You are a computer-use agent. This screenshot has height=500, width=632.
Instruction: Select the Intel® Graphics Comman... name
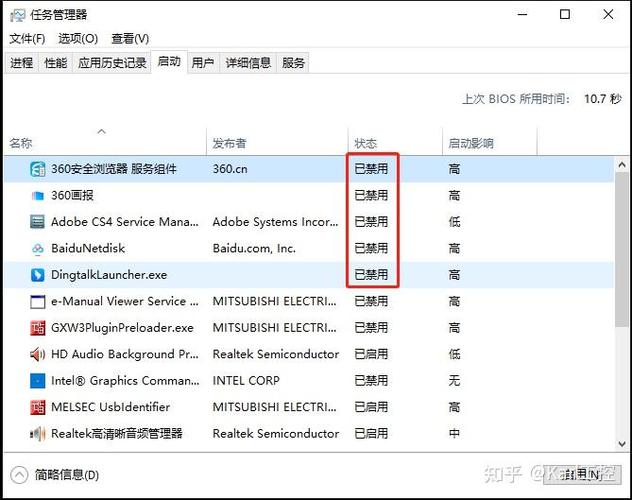pyautogui.click(x=125, y=381)
